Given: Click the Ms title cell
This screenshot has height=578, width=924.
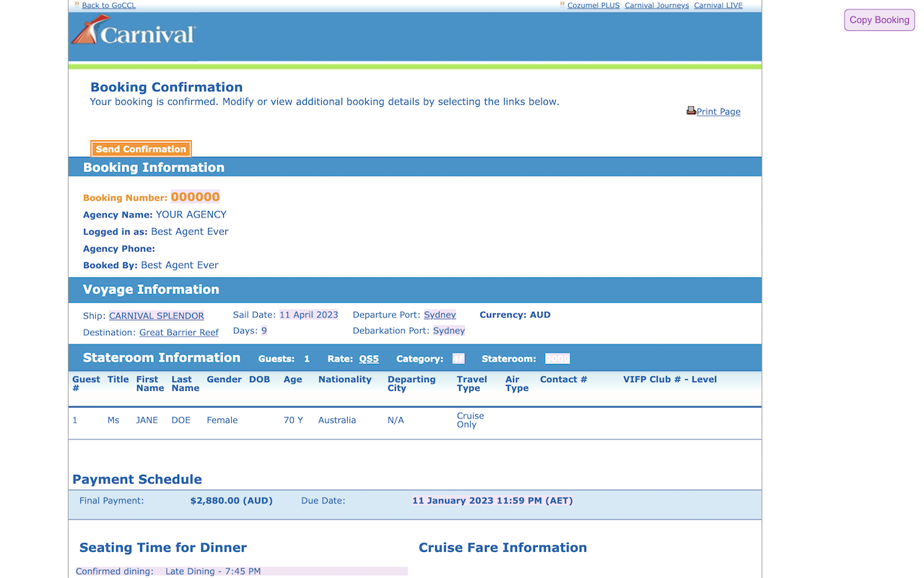Looking at the screenshot, I should [113, 420].
